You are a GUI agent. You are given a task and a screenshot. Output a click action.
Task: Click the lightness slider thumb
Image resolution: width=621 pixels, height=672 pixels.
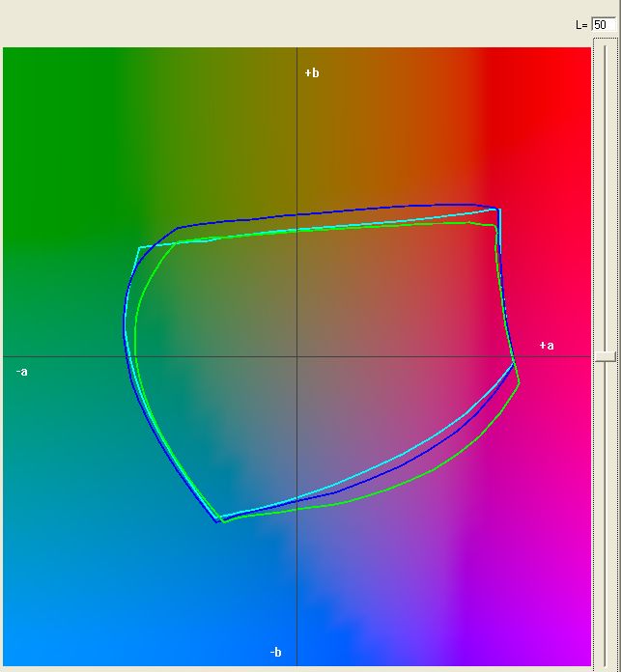(x=606, y=356)
